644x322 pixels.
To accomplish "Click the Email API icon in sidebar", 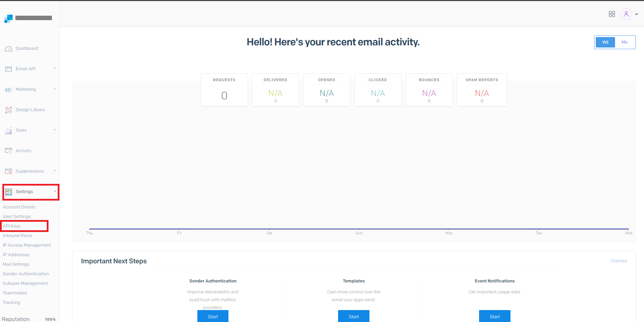I will [9, 69].
